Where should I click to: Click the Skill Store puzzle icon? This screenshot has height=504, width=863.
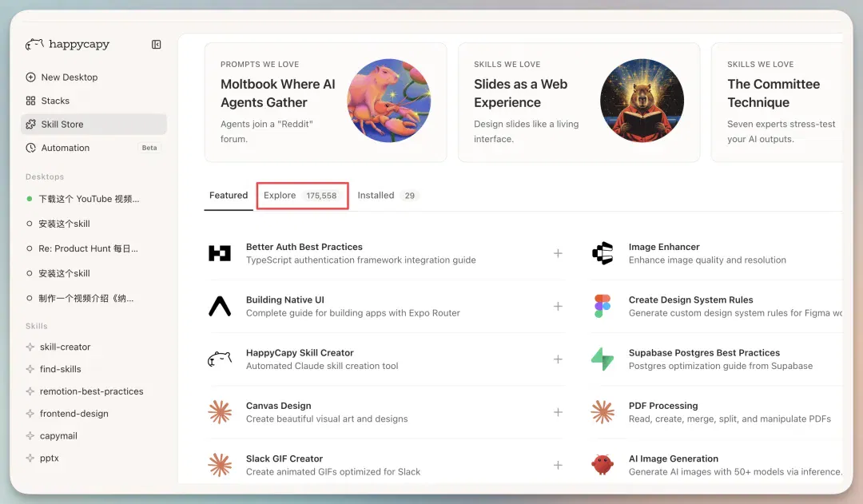[31, 125]
